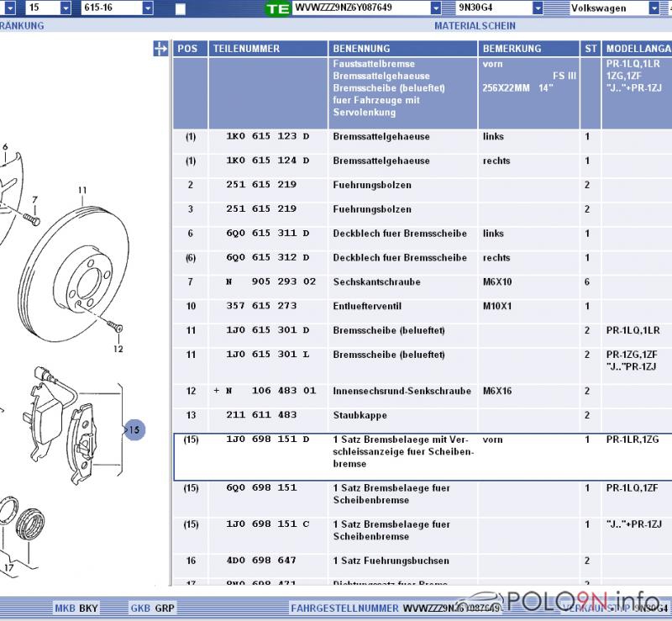Select part number "357 615 273"

[x=261, y=306]
